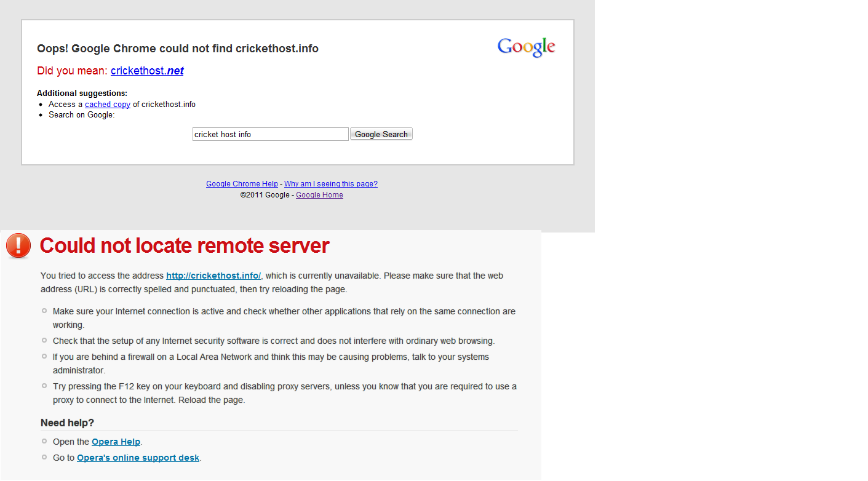
Task: Click the 'Additional suggestions:' label
Action: (x=82, y=93)
